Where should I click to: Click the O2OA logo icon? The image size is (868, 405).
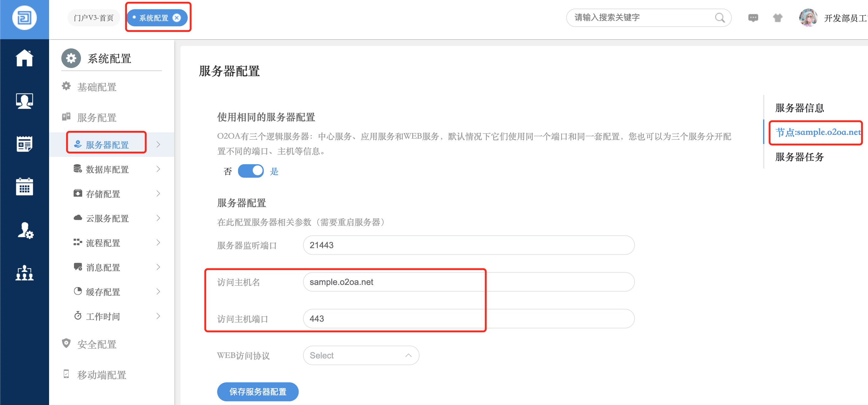click(x=24, y=18)
